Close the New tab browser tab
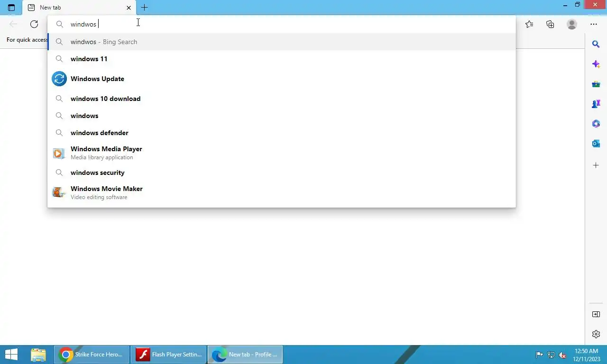 click(129, 8)
